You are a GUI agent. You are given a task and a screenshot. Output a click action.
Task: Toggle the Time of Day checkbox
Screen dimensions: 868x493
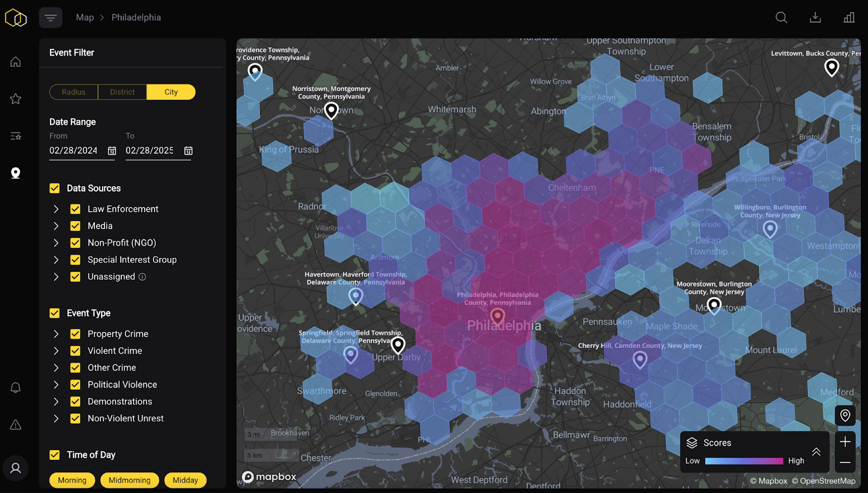pos(55,455)
